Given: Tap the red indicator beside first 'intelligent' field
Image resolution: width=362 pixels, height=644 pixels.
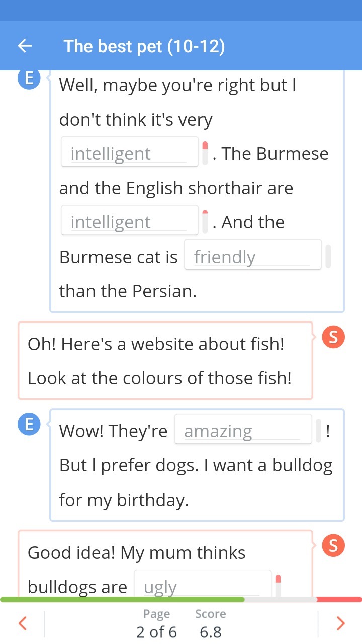Looking at the screenshot, I should click(205, 153).
